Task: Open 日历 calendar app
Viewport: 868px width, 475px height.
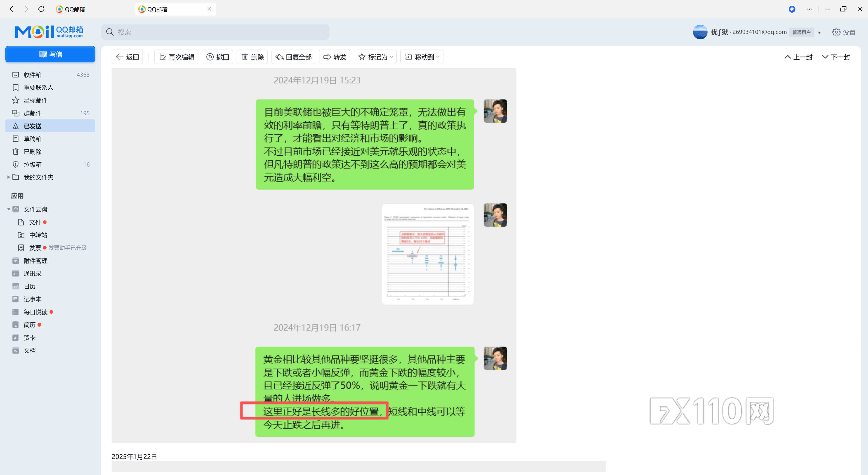Action: (x=30, y=286)
